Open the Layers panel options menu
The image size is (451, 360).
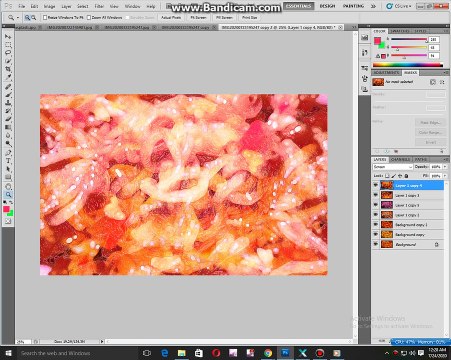pyautogui.click(x=446, y=159)
